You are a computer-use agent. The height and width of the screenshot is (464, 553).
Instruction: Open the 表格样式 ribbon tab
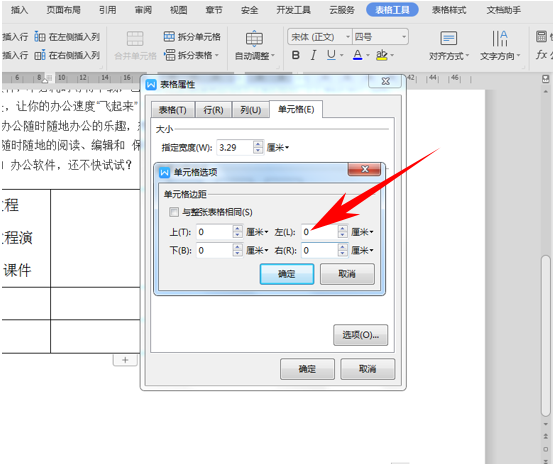coord(449,10)
